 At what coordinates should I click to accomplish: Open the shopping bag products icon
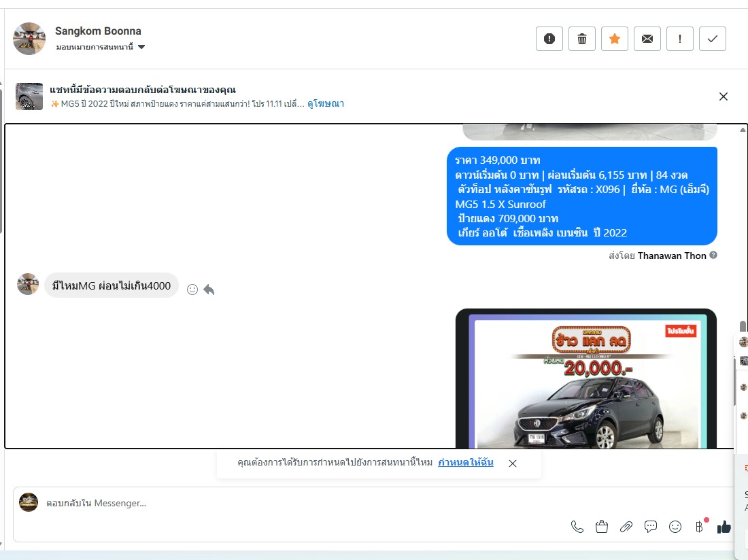point(602,527)
